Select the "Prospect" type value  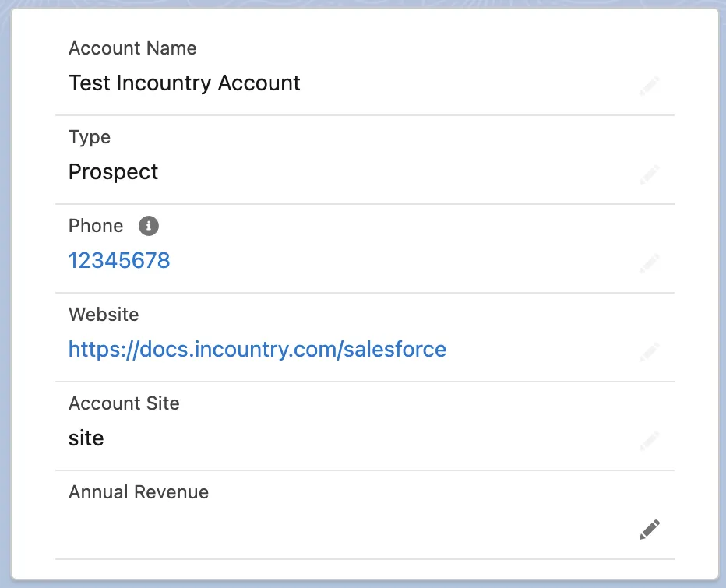pyautogui.click(x=114, y=172)
